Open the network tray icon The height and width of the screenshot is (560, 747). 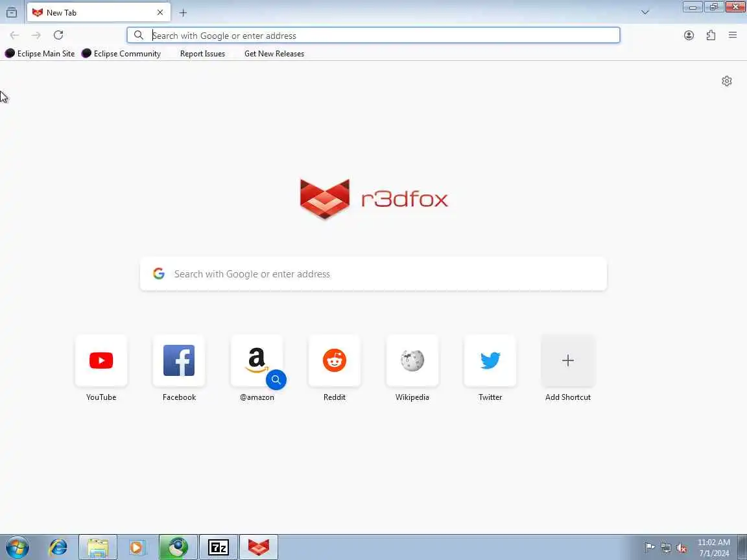tap(666, 548)
